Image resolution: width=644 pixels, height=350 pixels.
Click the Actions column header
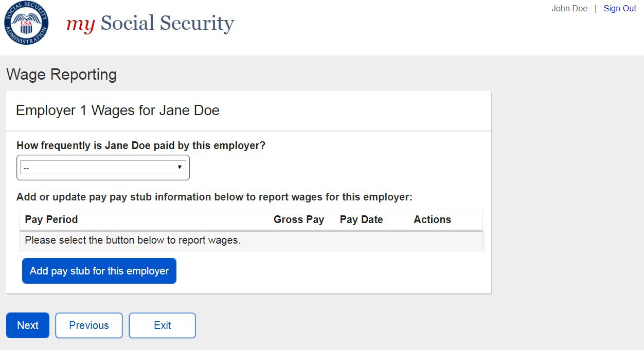432,219
